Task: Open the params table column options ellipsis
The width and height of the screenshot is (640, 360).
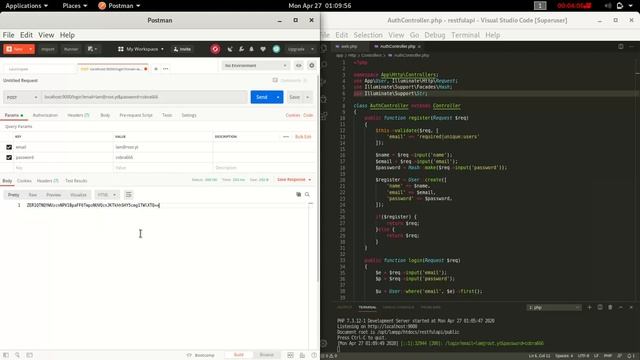Action: (x=286, y=137)
